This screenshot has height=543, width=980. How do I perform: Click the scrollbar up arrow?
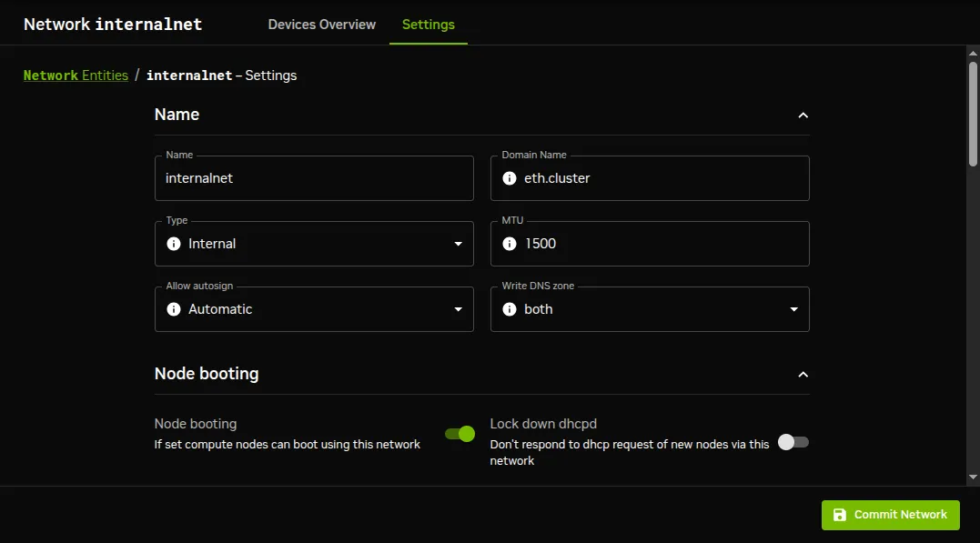973,54
